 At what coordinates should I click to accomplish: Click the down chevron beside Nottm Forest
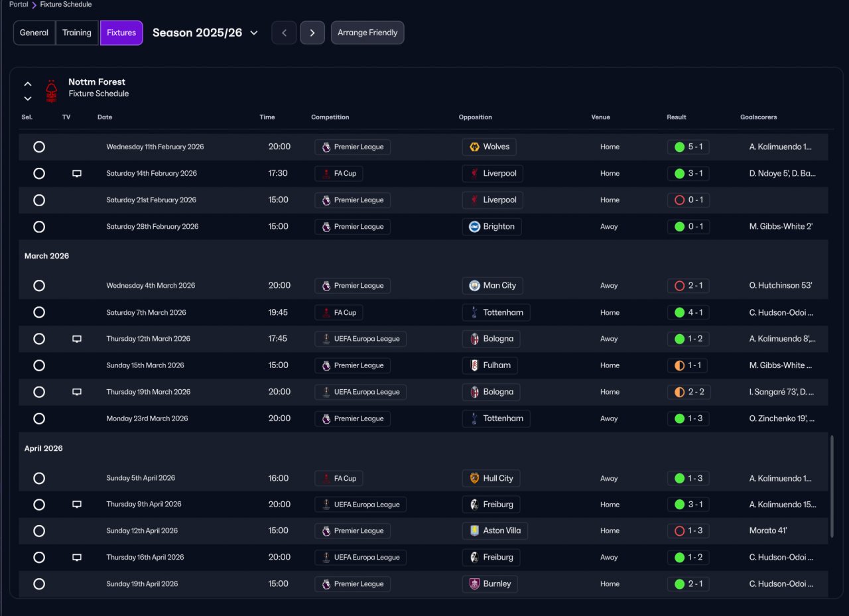point(28,99)
